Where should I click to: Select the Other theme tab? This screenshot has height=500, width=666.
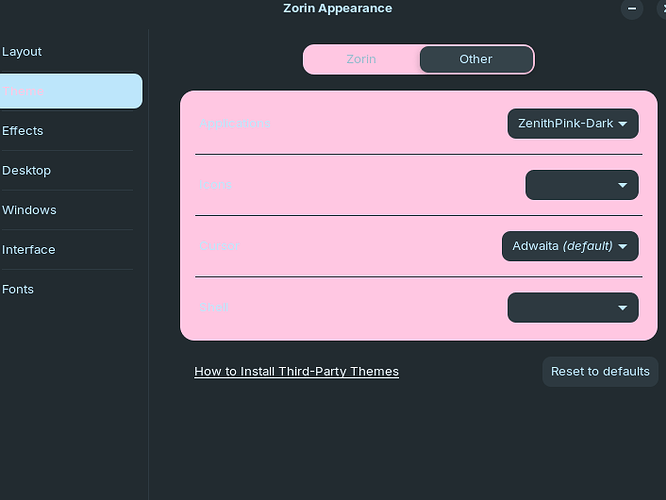tap(476, 59)
